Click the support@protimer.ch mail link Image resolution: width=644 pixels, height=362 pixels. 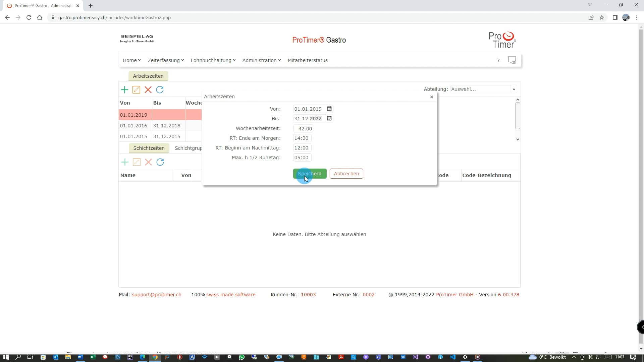click(156, 295)
